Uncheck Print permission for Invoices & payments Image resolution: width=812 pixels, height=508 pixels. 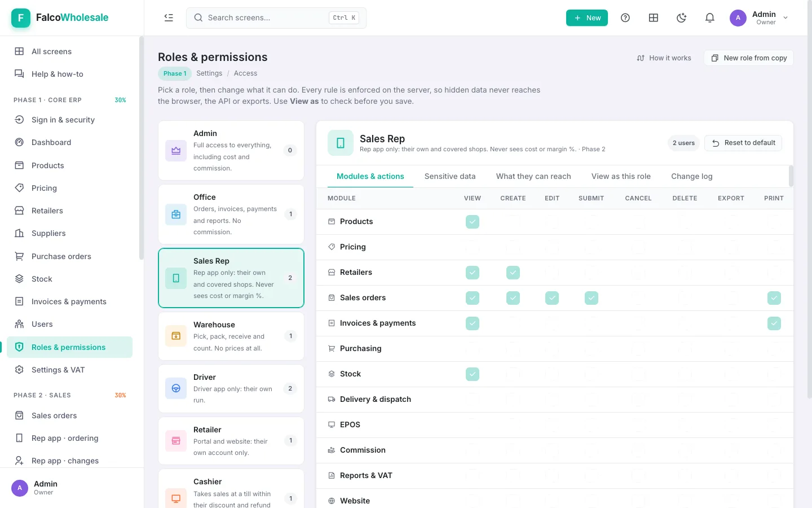click(x=774, y=323)
